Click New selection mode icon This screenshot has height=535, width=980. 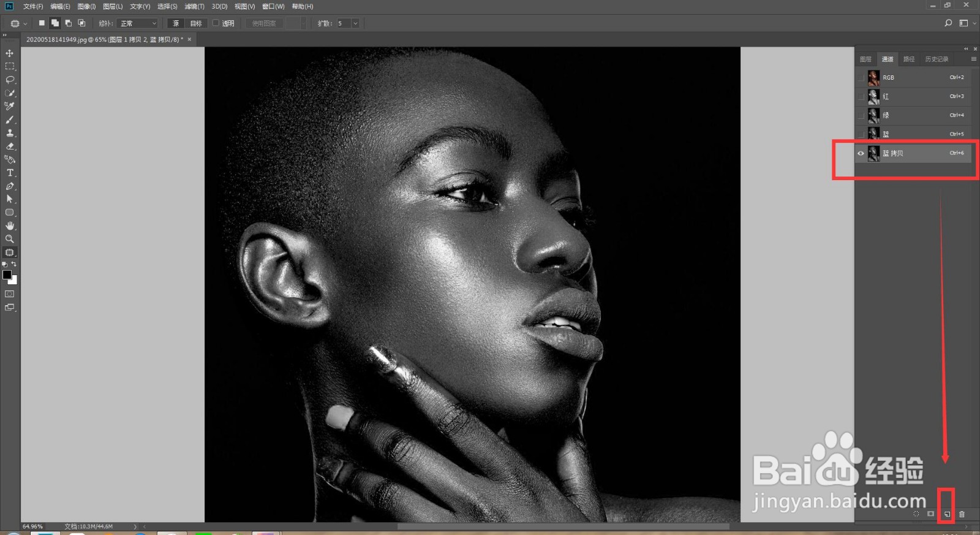pos(42,23)
